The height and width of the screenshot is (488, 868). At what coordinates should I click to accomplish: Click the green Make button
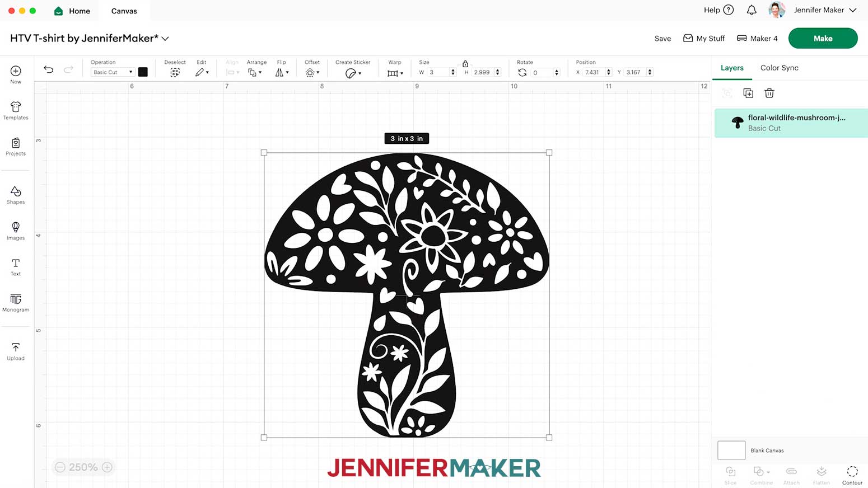[823, 38]
